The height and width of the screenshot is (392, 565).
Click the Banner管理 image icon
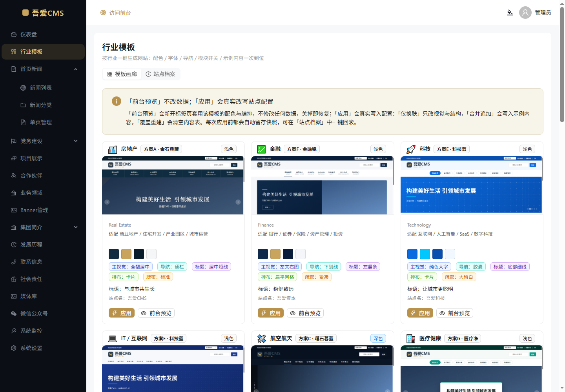pyautogui.click(x=14, y=210)
